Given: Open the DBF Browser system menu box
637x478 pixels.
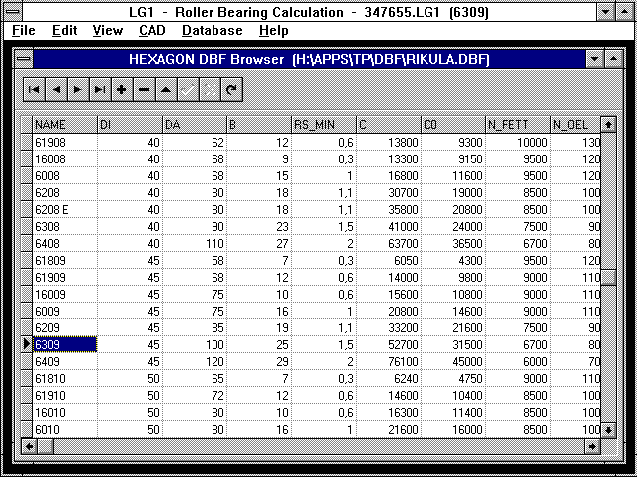Looking at the screenshot, I should [x=26, y=58].
